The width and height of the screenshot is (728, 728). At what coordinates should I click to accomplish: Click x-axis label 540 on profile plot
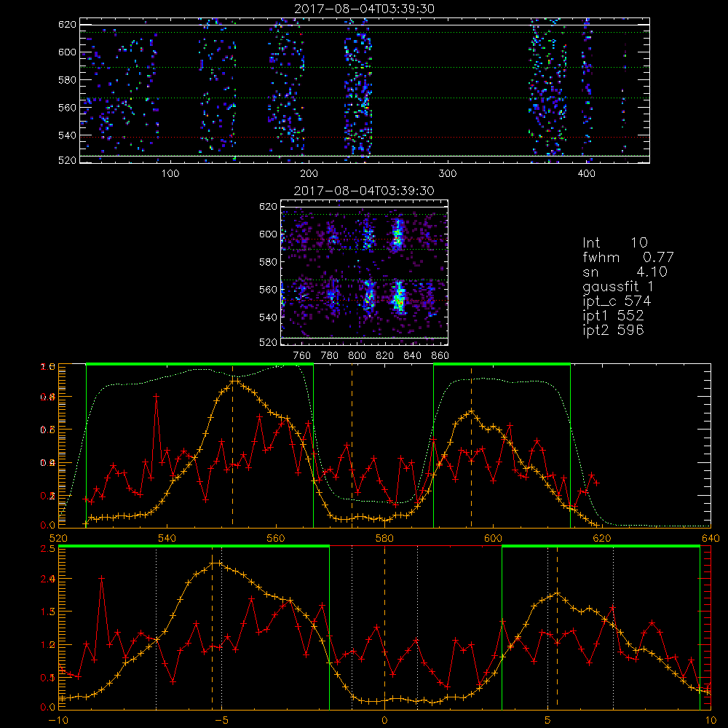click(x=167, y=539)
